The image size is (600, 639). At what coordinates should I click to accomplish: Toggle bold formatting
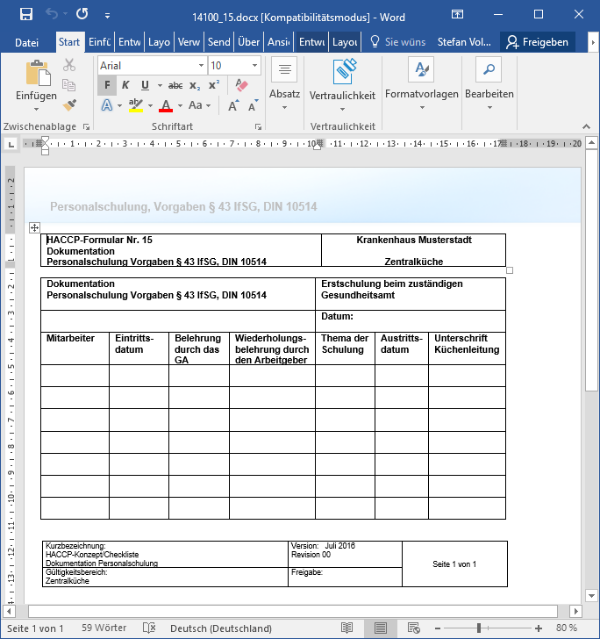[106, 85]
